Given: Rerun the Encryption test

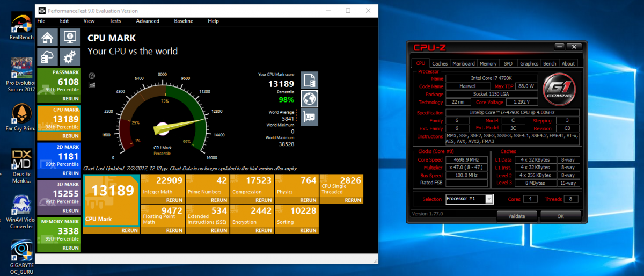Looking at the screenshot, I should (x=263, y=230).
